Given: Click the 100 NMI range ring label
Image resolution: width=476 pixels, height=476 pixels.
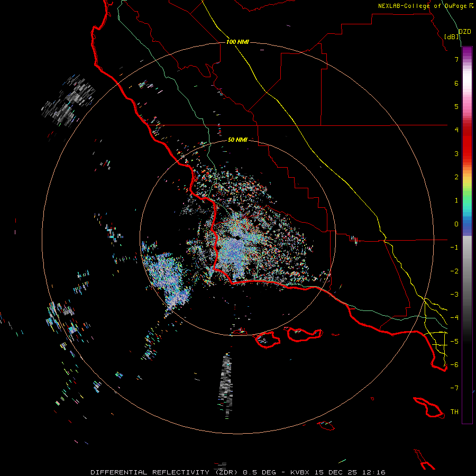Looking at the screenshot, I should (x=237, y=42).
